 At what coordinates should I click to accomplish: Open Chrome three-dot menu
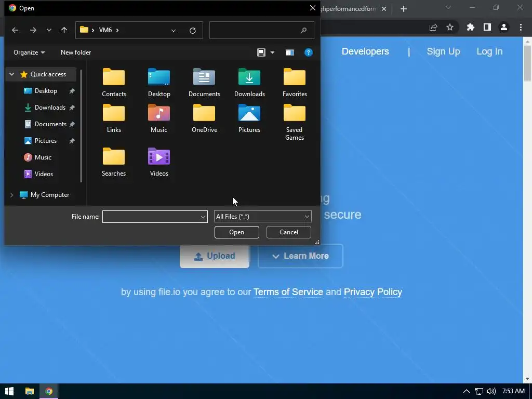(x=521, y=27)
